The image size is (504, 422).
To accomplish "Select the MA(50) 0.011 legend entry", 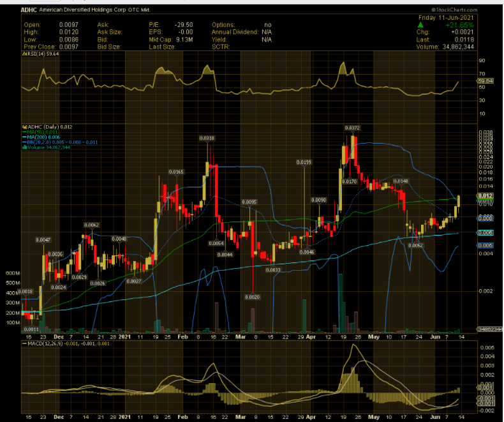I will point(40,132).
